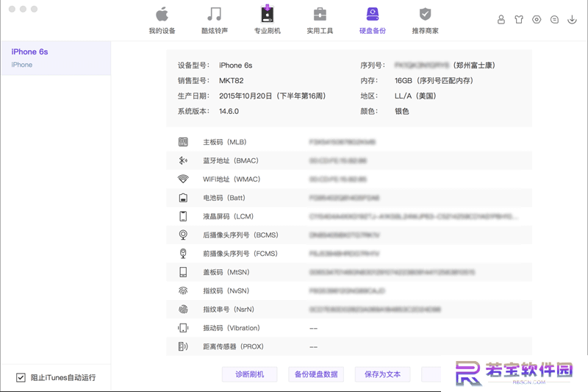
Task: Open the 酷炫铃声 ringtone tab
Action: tap(215, 21)
